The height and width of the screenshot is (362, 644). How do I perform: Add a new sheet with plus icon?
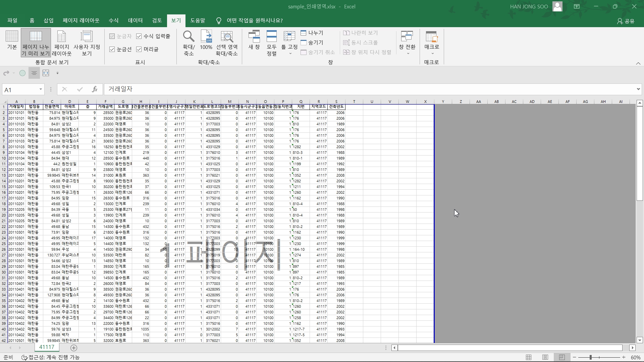[74, 348]
